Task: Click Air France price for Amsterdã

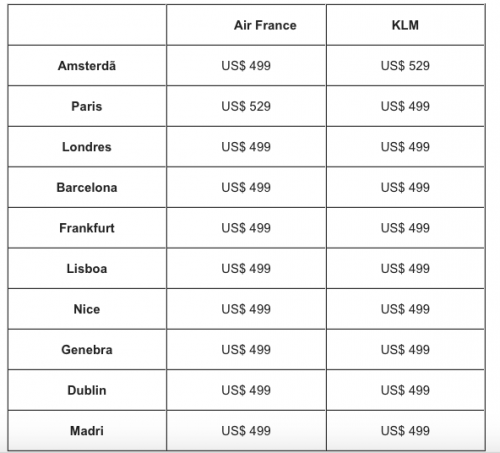Action: (x=246, y=66)
